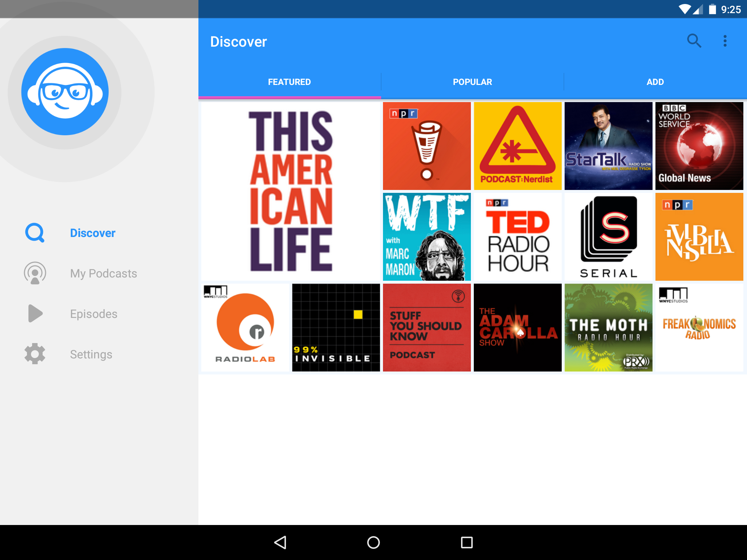The width and height of the screenshot is (747, 560).
Task: Open the TED Radio Hour podcast
Action: 518,237
